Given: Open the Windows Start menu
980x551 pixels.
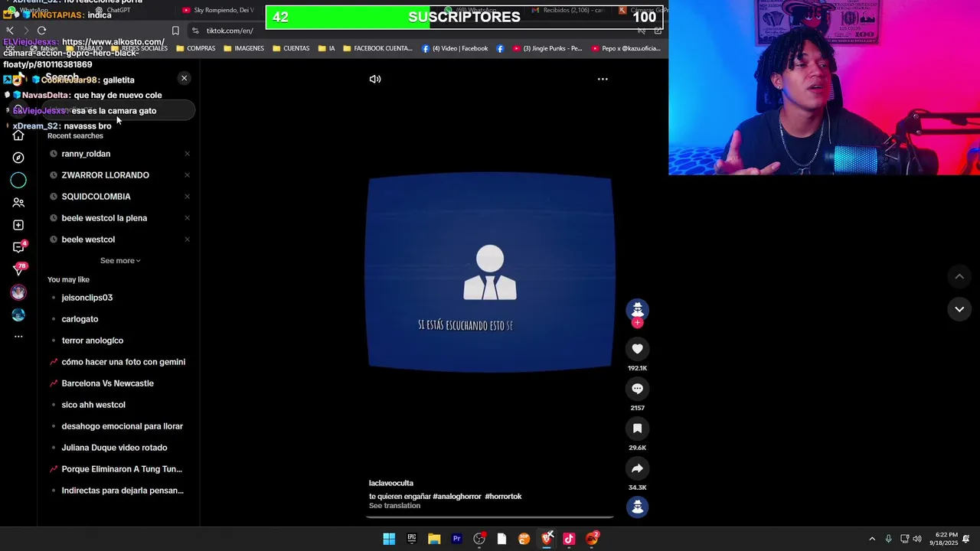Looking at the screenshot, I should click(389, 539).
